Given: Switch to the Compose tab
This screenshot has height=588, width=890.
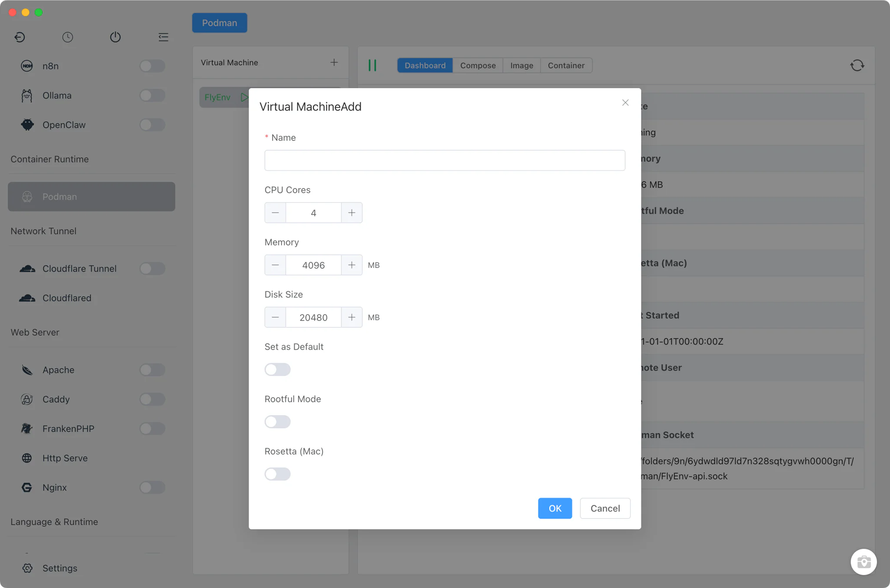Looking at the screenshot, I should pyautogui.click(x=478, y=66).
